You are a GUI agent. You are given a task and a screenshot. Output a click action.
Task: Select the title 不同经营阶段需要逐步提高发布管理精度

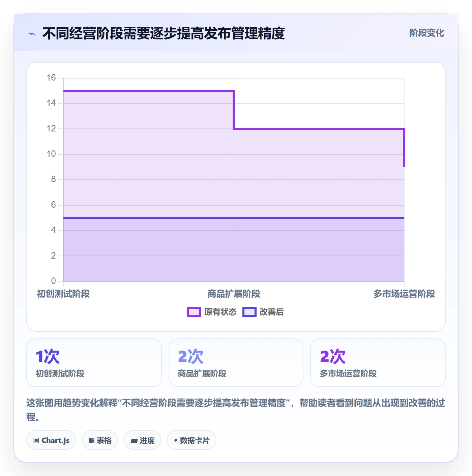coord(164,33)
